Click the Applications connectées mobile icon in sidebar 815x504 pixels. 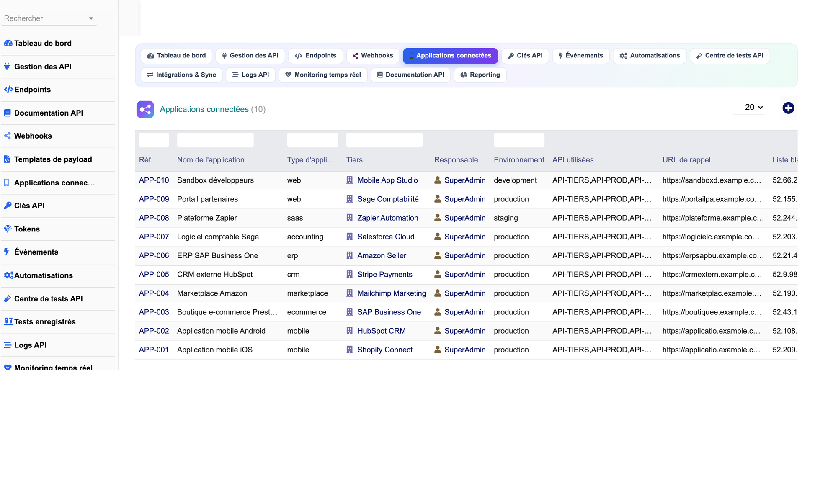click(x=6, y=183)
